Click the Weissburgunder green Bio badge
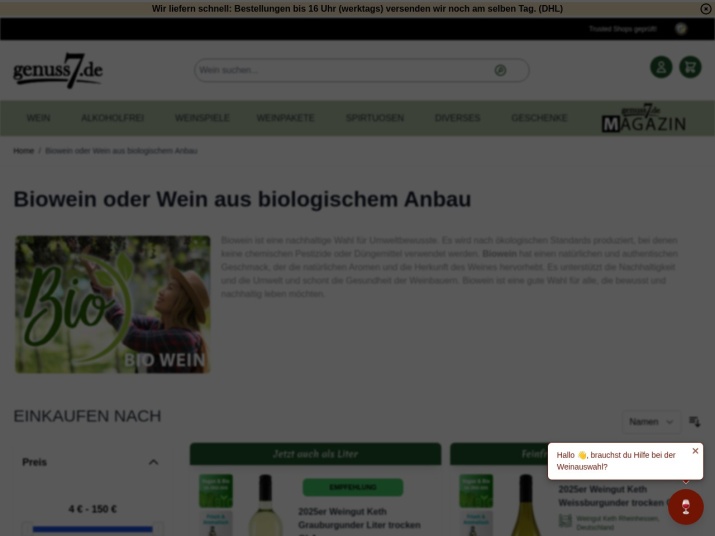 click(x=476, y=491)
